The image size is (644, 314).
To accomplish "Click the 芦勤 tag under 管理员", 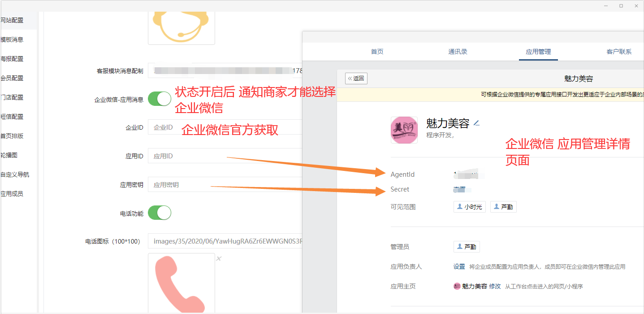I will click(467, 247).
